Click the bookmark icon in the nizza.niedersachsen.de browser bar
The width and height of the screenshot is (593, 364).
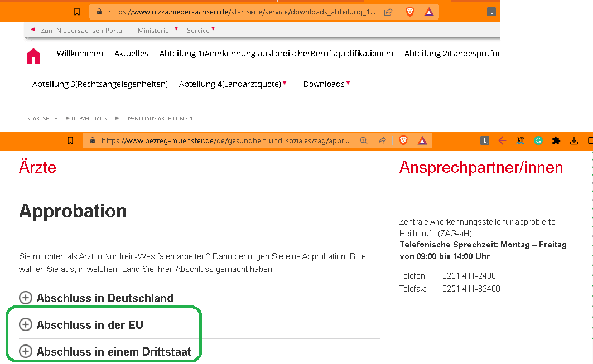(x=77, y=12)
